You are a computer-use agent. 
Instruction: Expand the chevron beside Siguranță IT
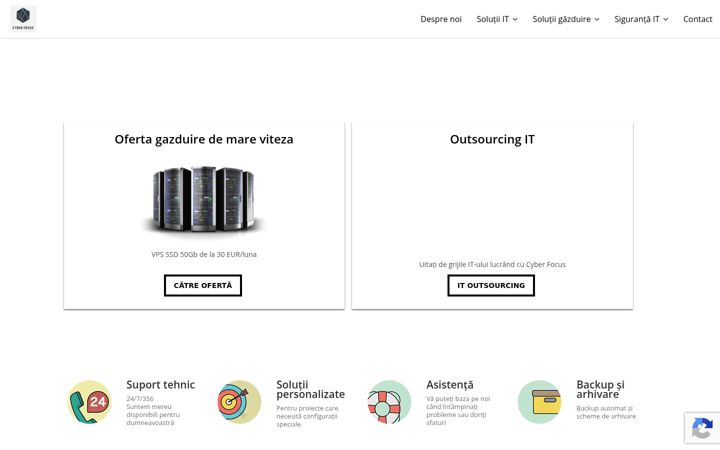click(665, 20)
